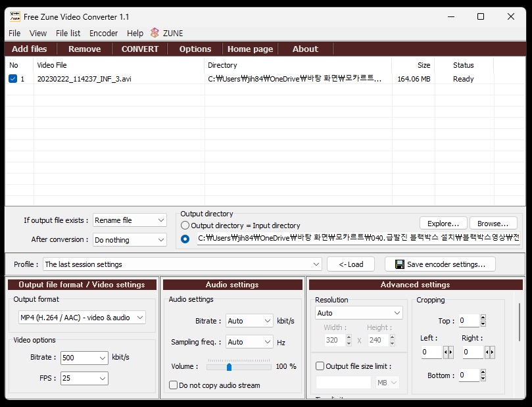The width and height of the screenshot is (532, 407).
Task: Open Resolution Auto dropdown
Action: pyautogui.click(x=359, y=313)
